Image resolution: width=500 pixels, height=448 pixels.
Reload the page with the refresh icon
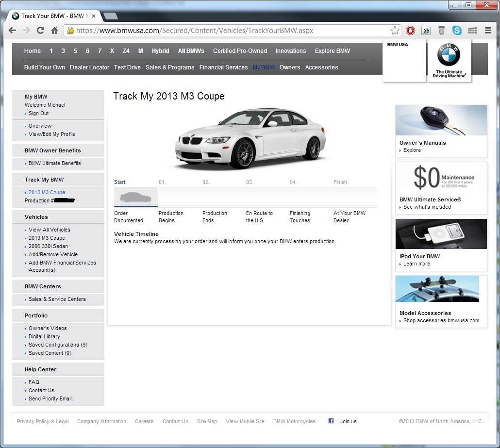click(40, 30)
